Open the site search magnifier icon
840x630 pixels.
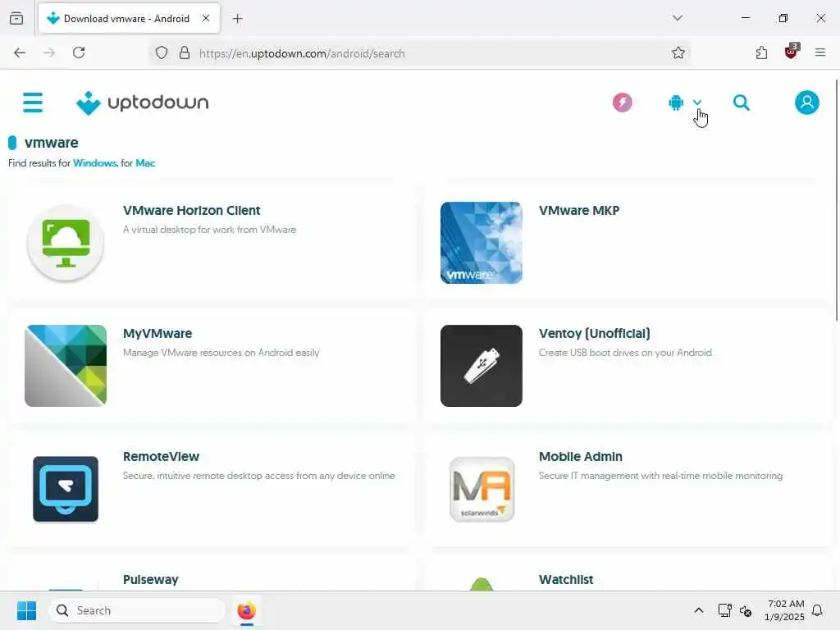coord(741,103)
